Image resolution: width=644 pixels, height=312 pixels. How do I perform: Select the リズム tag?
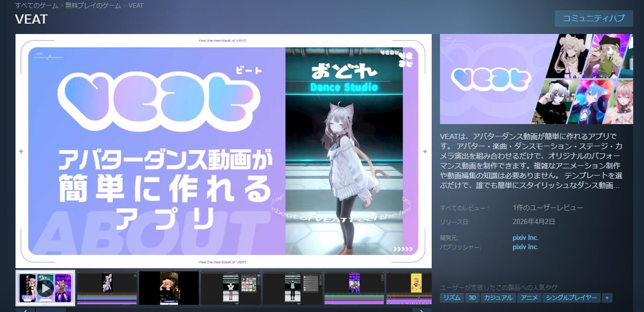[451, 298]
